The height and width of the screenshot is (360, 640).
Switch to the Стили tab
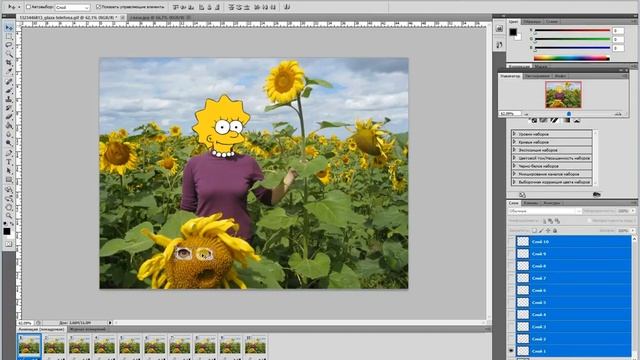(551, 22)
